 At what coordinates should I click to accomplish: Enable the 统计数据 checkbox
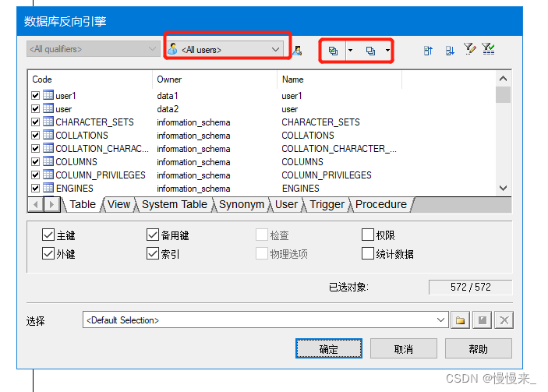pos(368,253)
